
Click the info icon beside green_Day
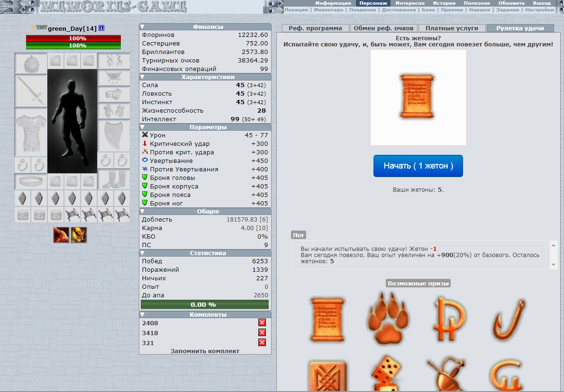101,29
